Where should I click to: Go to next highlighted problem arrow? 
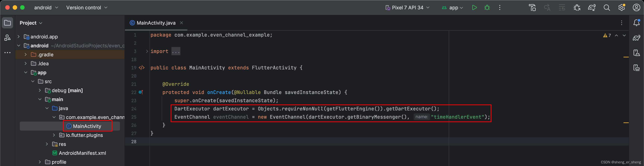(x=624, y=35)
